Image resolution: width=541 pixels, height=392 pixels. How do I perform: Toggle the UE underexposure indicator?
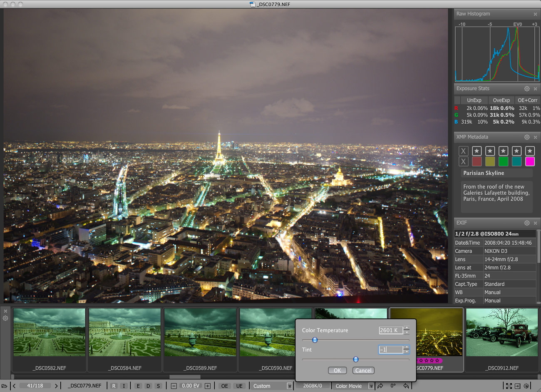[239, 386]
